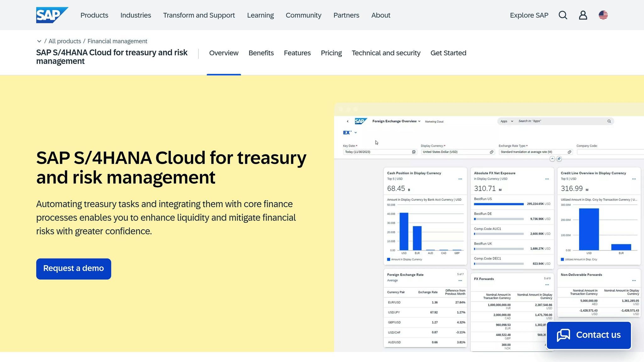This screenshot has height=362, width=644.
Task: Click the back arrow in Foreign Exchange Overview
Action: [348, 121]
